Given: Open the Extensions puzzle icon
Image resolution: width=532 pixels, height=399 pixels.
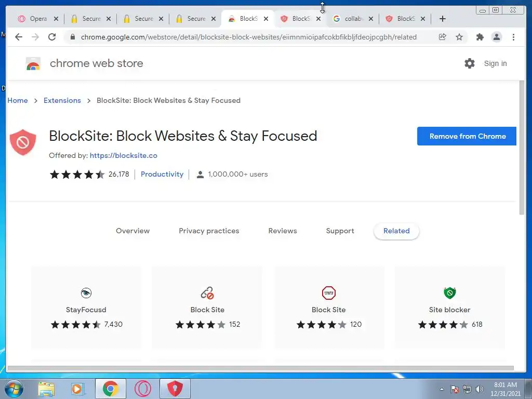Looking at the screenshot, I should [480, 37].
